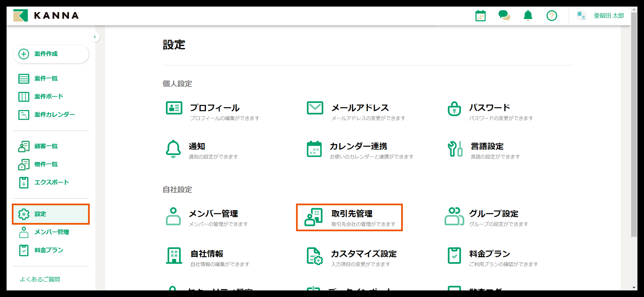Image resolution: width=644 pixels, height=297 pixels.
Task: Open エクスポート from the sidebar
Action: pos(51,182)
